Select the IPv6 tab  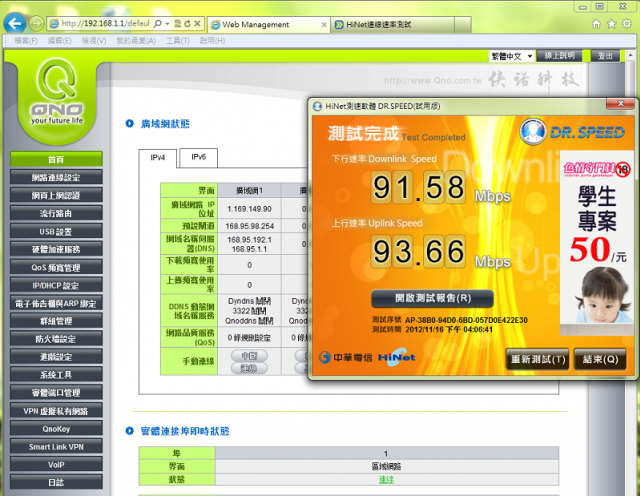pyautogui.click(x=199, y=157)
